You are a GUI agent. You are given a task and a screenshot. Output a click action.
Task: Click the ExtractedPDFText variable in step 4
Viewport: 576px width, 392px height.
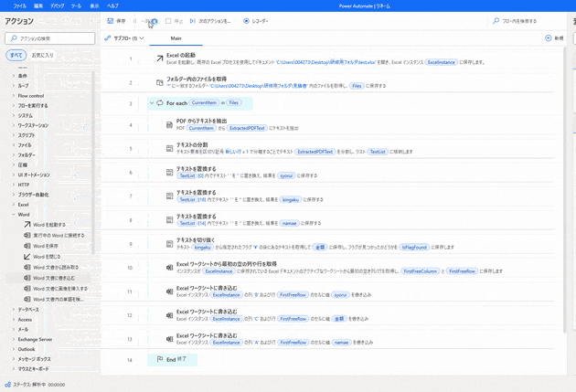coord(247,128)
